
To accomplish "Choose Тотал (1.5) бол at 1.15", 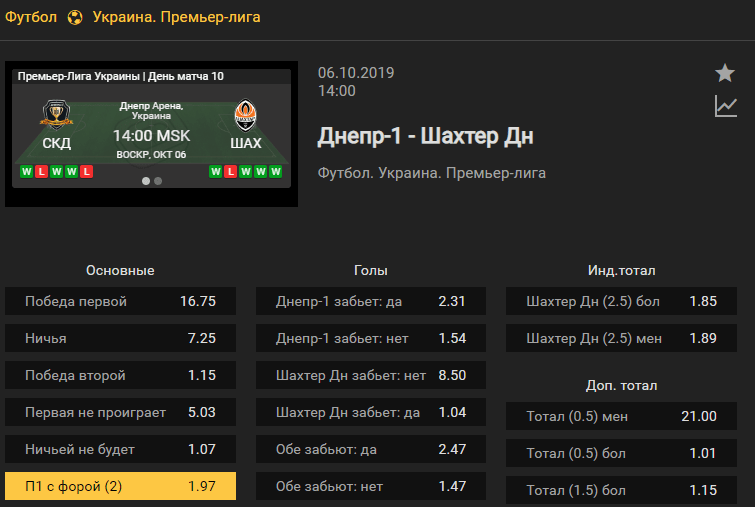I will point(621,490).
